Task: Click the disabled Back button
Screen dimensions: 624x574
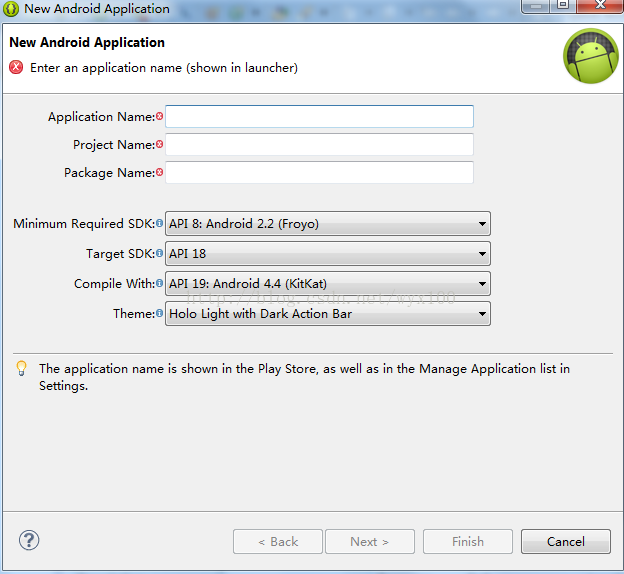Action: tap(278, 541)
